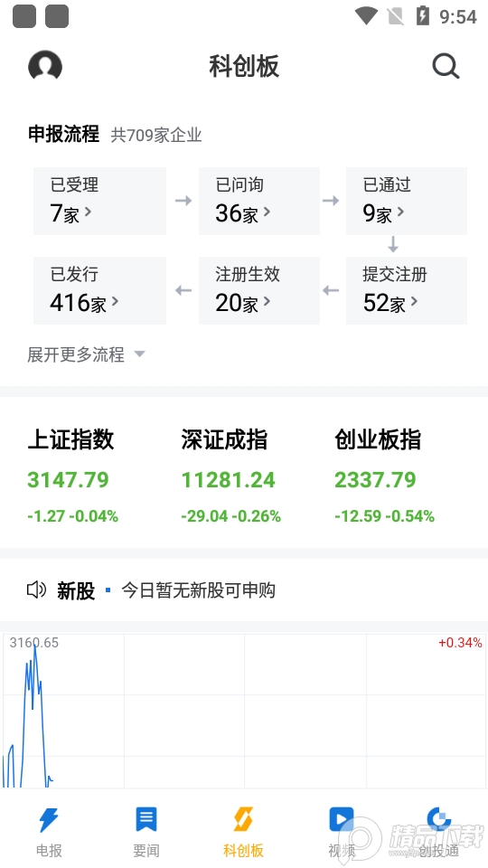Viewport: 488px width, 868px height.
Task: Tap the 3160.65 chart label
Action: click(33, 643)
